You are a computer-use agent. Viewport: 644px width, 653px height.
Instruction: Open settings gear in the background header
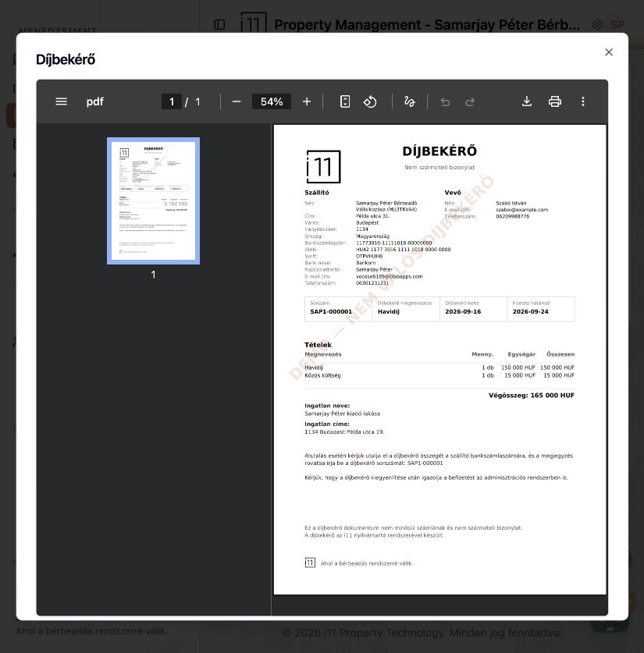click(597, 24)
